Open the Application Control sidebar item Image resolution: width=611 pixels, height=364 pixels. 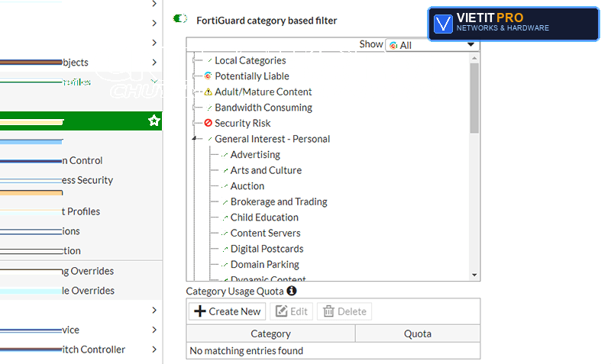[x=81, y=160]
